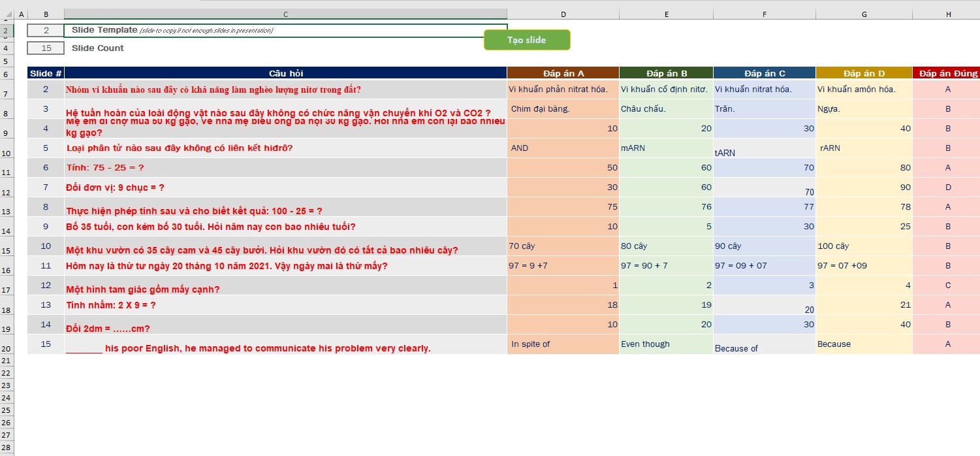This screenshot has width=980, height=456.
Task: Select answer 97 = 09 + 07
Action: pyautogui.click(x=764, y=266)
